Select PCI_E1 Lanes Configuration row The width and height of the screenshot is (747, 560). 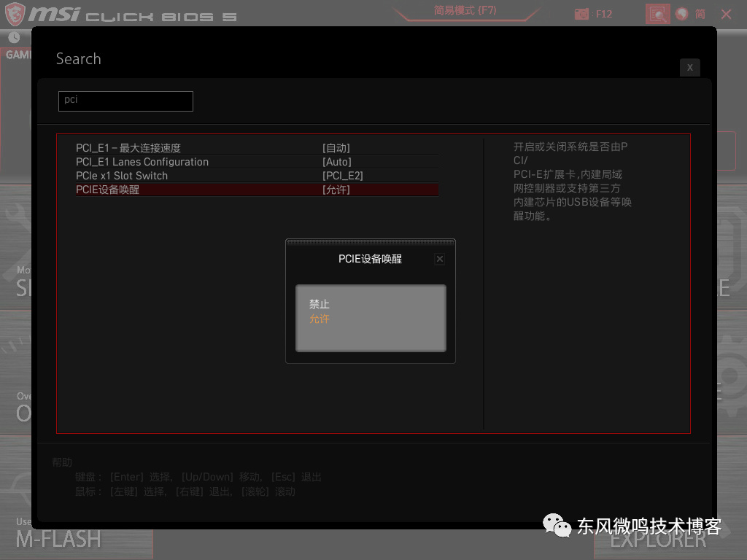[x=257, y=162]
